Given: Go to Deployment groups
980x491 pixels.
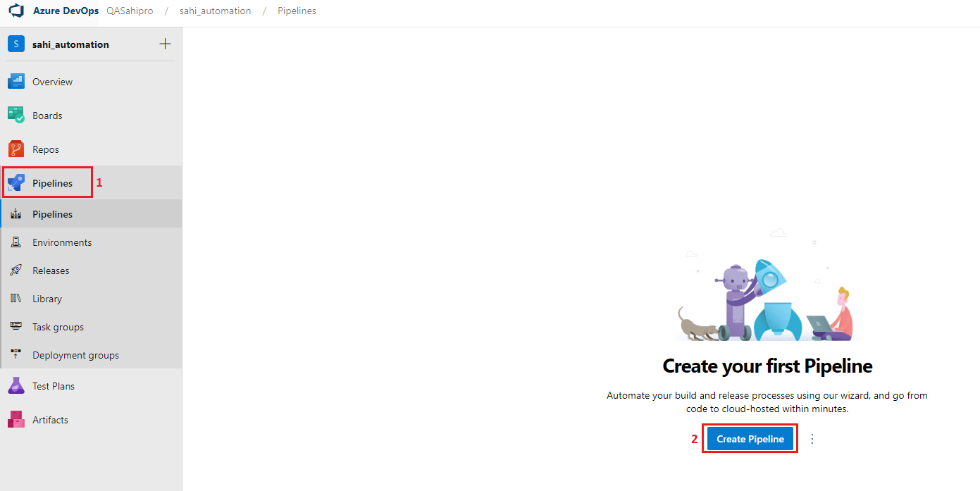Looking at the screenshot, I should pos(75,355).
